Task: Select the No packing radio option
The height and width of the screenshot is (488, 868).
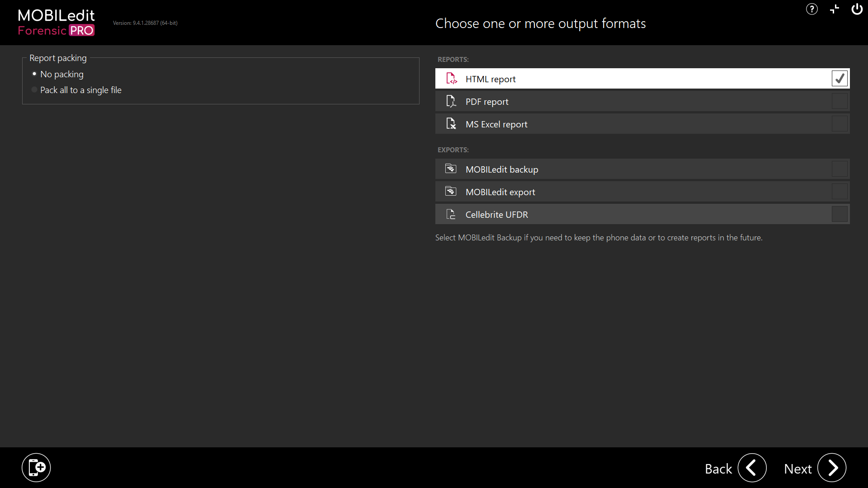Action: 34,74
